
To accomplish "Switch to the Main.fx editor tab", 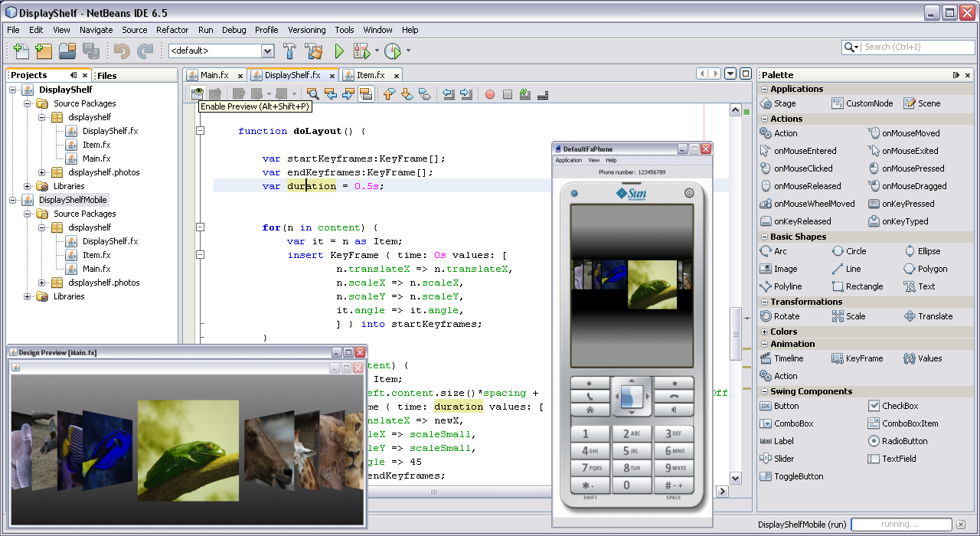I will (x=214, y=75).
